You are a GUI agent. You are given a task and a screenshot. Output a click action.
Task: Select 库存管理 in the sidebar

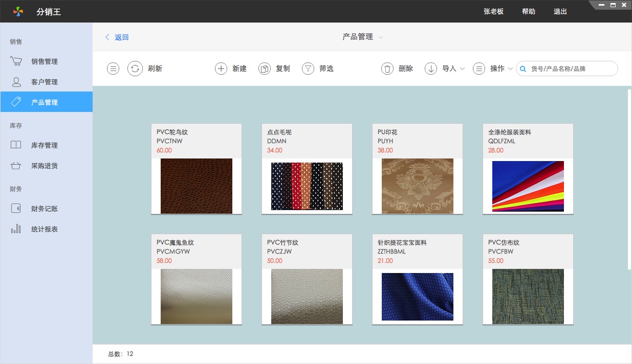click(x=44, y=145)
